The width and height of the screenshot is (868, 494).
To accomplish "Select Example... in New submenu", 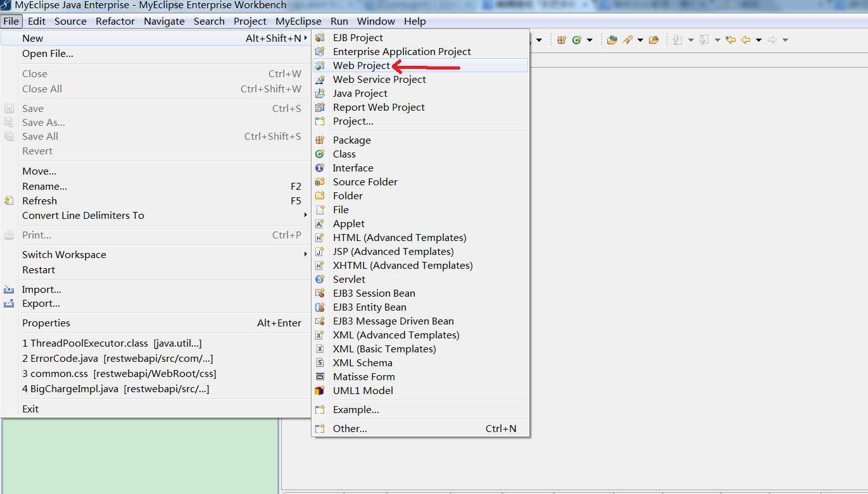I will click(x=420, y=409).
